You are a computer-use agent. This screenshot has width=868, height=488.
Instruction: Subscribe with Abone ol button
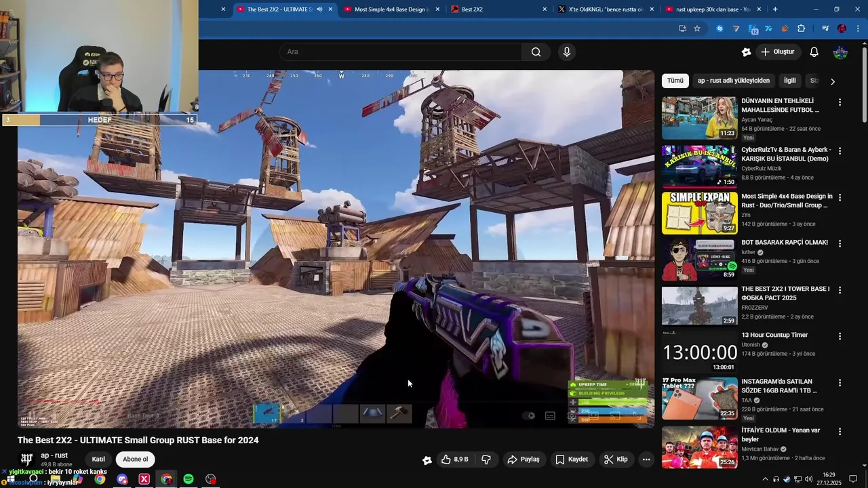(136, 460)
